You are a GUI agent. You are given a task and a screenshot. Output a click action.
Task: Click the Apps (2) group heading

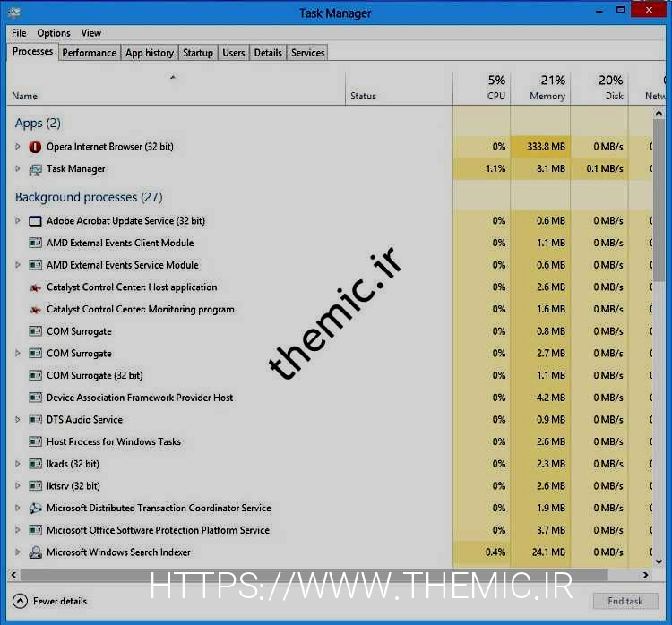[x=38, y=123]
